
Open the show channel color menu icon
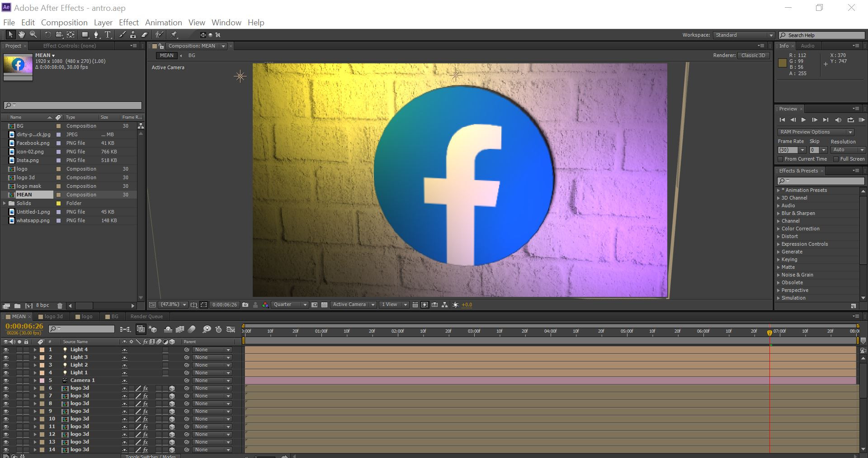pos(265,305)
